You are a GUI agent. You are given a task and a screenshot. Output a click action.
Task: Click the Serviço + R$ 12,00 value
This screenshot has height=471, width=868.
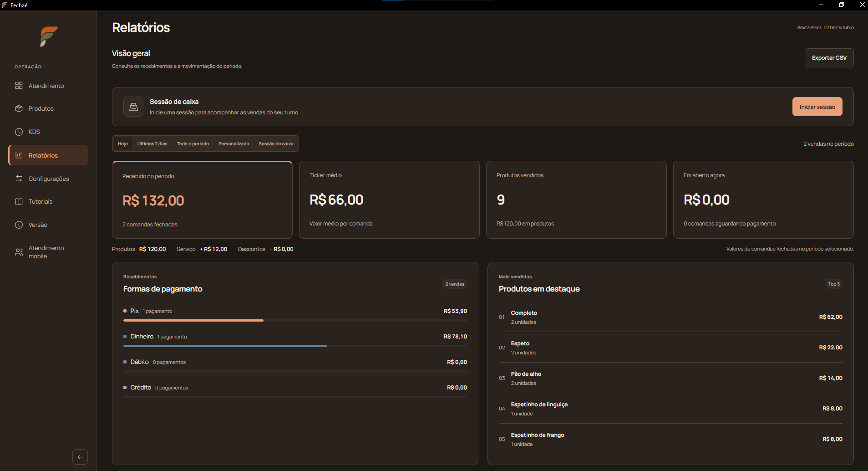point(213,249)
